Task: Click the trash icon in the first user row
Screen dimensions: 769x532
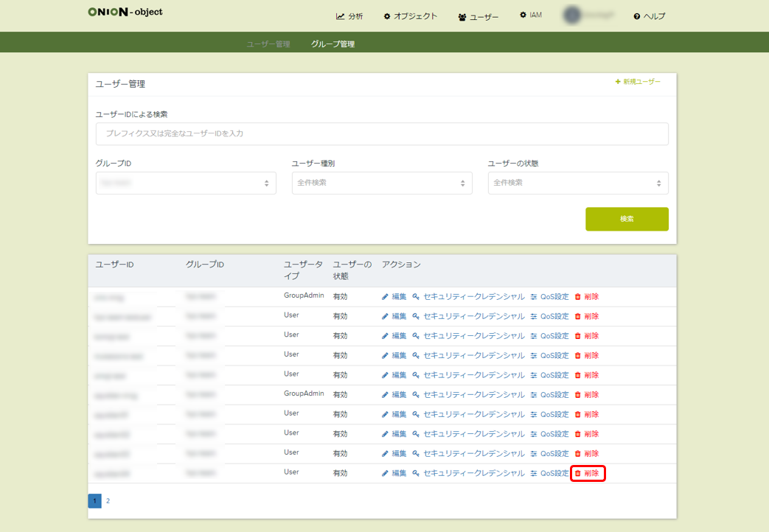Action: point(578,296)
